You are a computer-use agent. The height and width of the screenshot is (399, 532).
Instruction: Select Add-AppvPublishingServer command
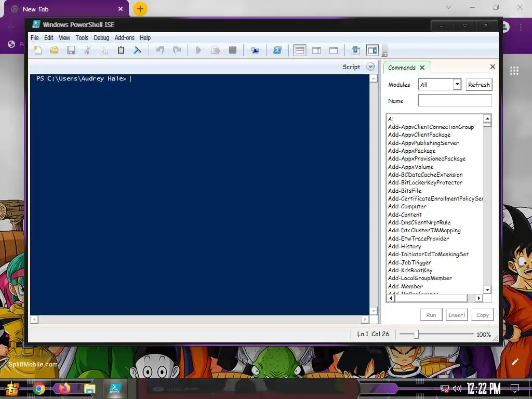pos(423,143)
